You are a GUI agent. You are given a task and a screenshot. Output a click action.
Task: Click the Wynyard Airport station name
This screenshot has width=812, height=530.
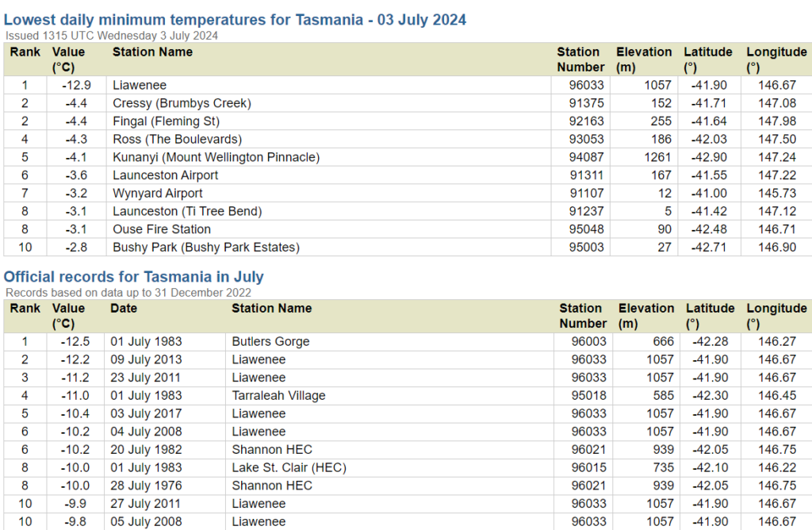[157, 194]
